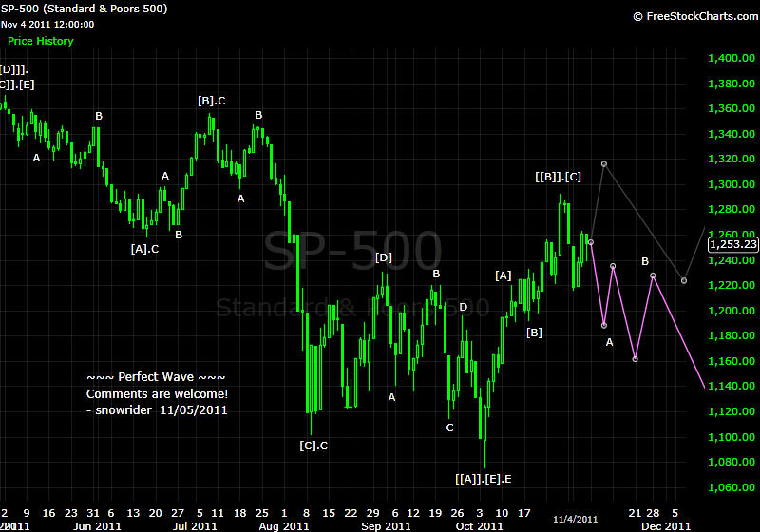Click the pink projection point above label A
Viewport: 760px width, 532px height.
(604, 325)
